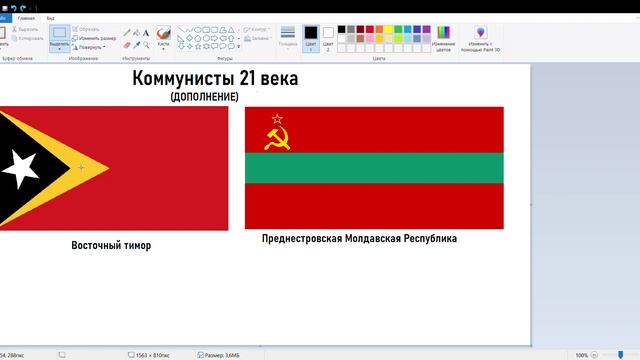Open the blue Файл menu tab
Viewport: 640px width, 360px height.
[x=5, y=18]
